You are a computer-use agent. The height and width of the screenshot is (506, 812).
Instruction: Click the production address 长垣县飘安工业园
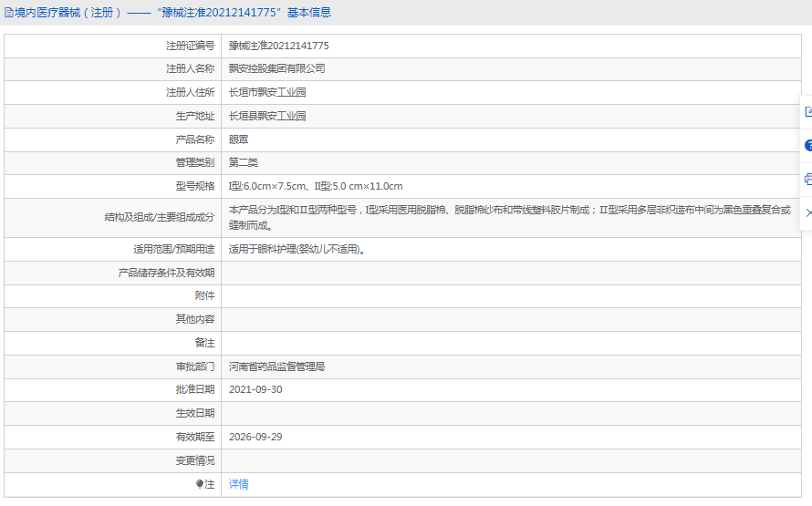[267, 116]
